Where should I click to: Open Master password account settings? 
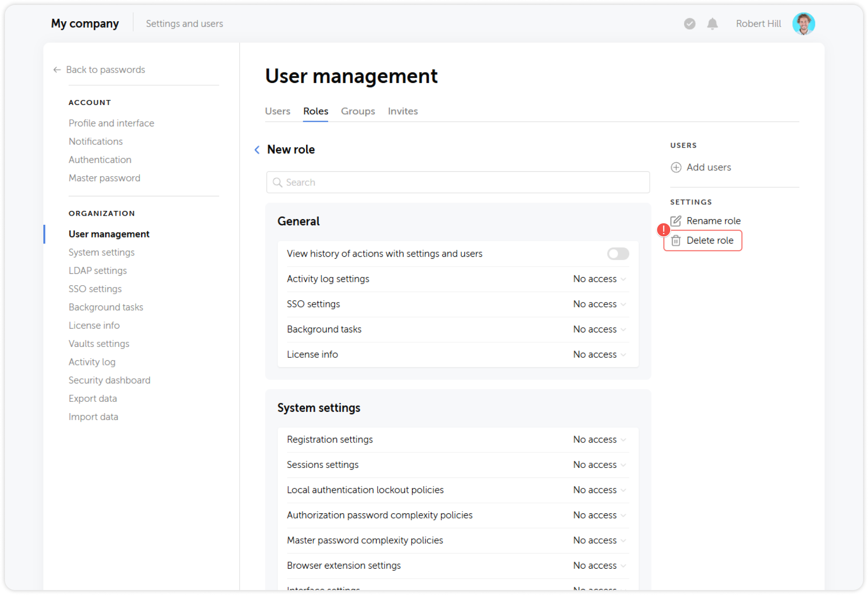(104, 178)
